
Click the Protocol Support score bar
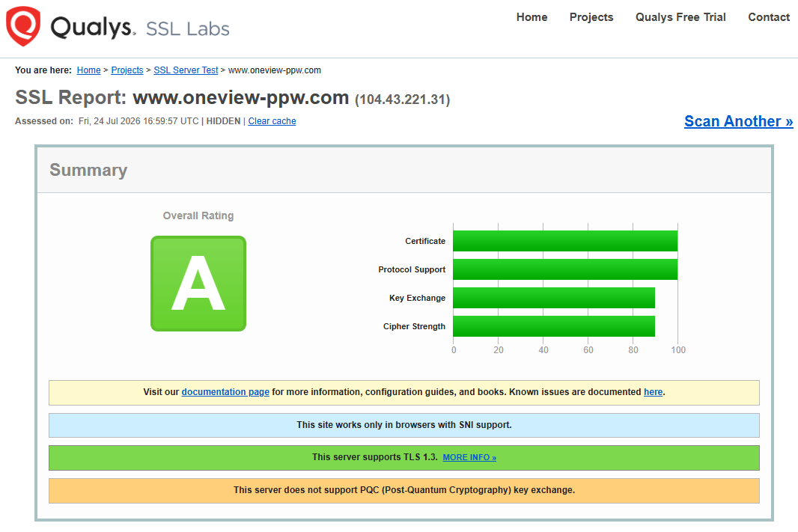pyautogui.click(x=565, y=269)
